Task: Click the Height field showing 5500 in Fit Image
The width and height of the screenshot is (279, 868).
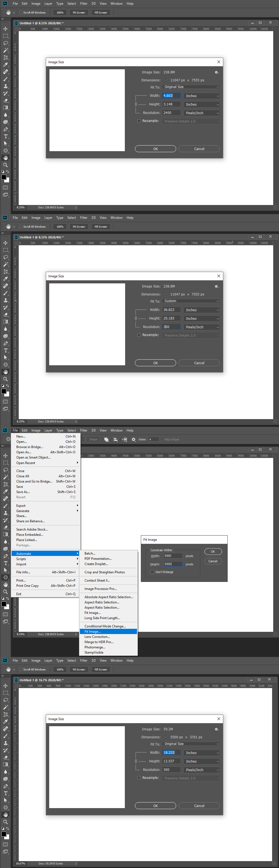Action: [x=173, y=564]
